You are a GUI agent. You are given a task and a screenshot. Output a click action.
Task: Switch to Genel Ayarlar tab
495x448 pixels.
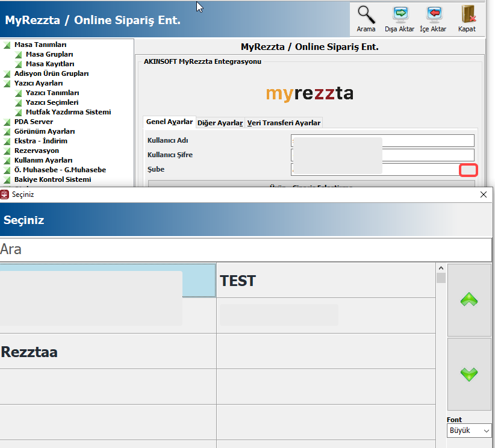169,122
